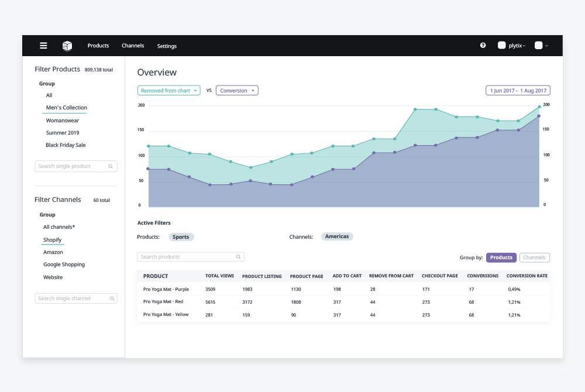Click the plytix account avatar
585x392 pixels.
pyautogui.click(x=501, y=45)
